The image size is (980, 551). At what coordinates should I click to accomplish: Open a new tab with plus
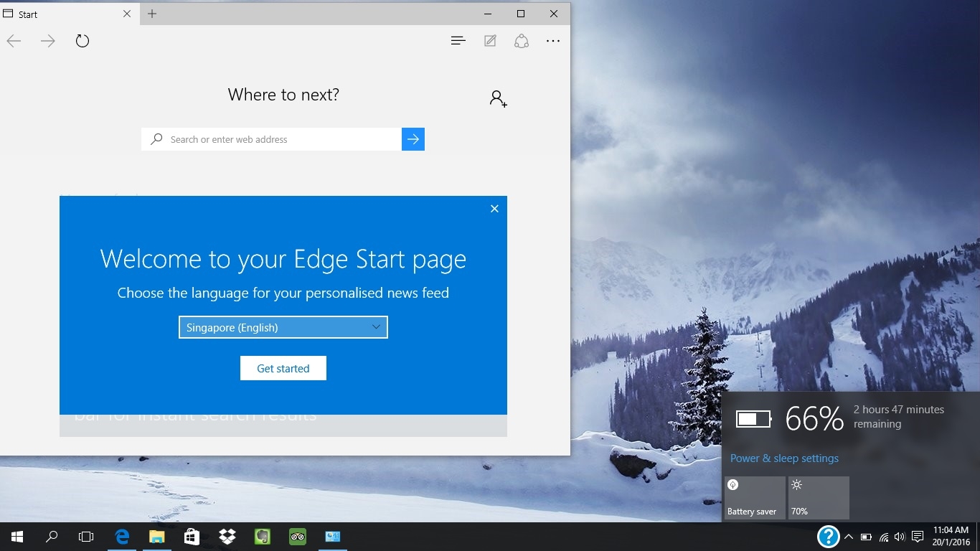(152, 14)
